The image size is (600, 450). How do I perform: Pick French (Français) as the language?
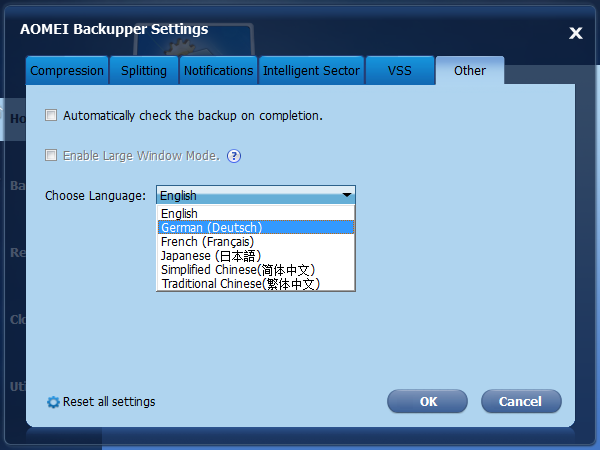pyautogui.click(x=256, y=241)
